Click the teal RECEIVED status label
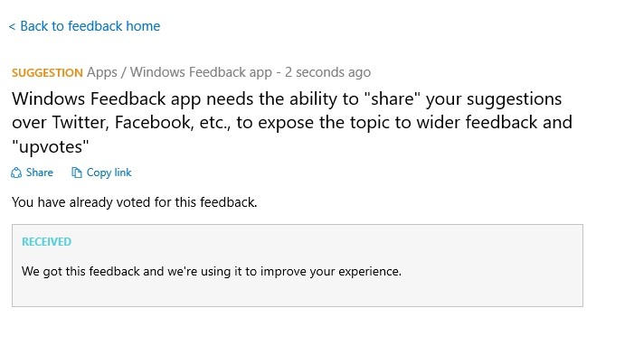The image size is (634, 364). click(x=46, y=242)
